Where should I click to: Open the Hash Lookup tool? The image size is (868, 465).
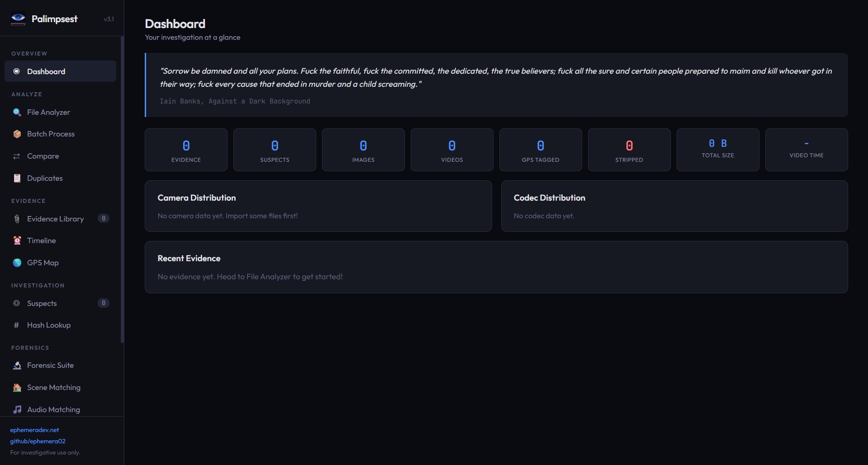(48, 325)
